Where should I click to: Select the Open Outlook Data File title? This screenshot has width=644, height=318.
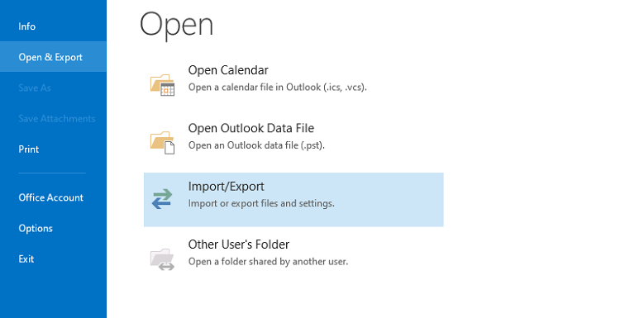(x=251, y=128)
